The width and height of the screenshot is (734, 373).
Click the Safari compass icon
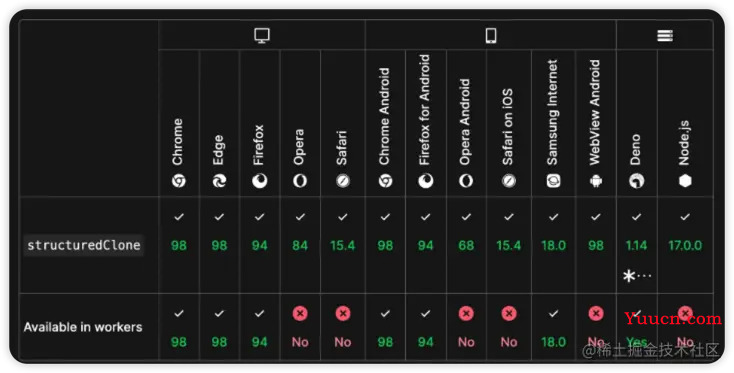343,181
